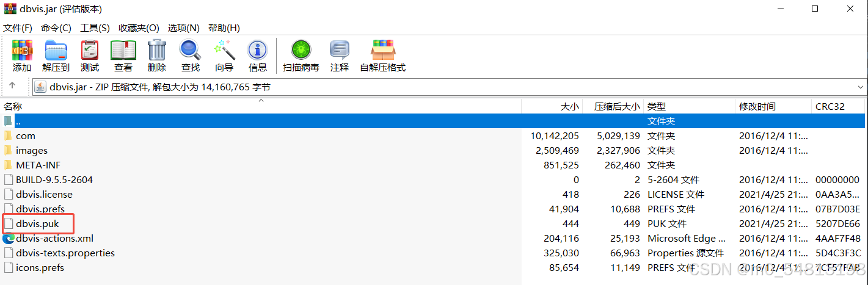This screenshot has height=285, width=868.
Task: Click the META-INF folder icon
Action: tap(8, 165)
